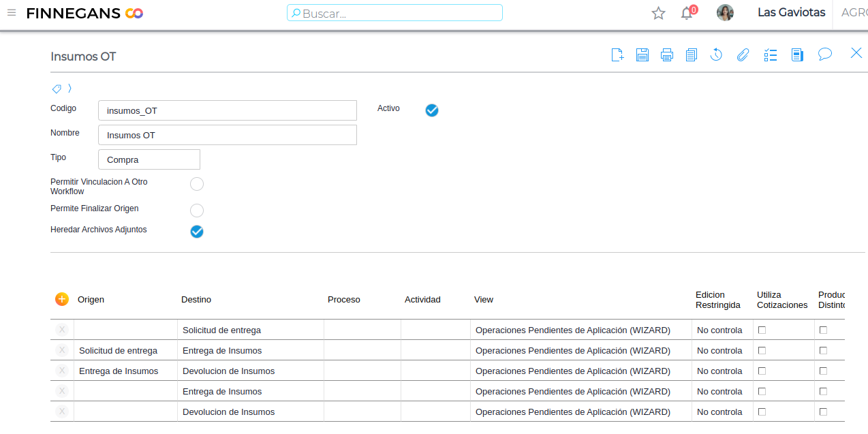Click the refresh/revert arrow icon
Viewport: 868px width, 434px height.
[x=716, y=55]
